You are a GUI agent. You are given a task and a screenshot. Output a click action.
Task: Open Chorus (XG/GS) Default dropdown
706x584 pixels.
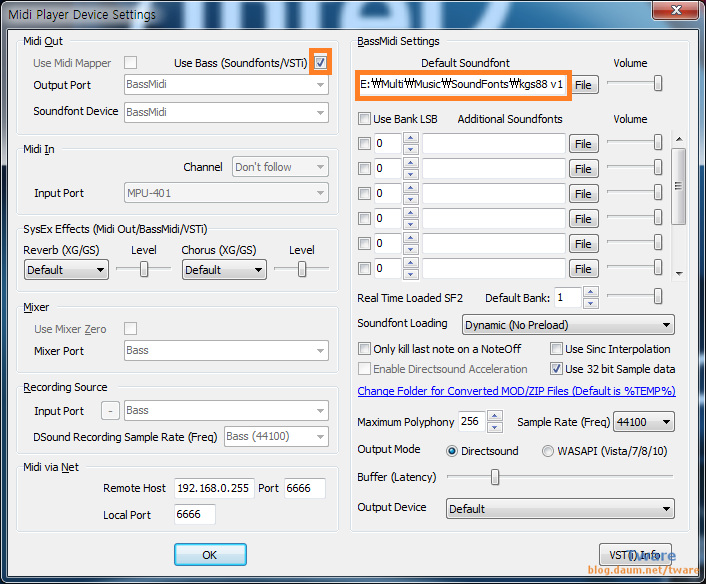(224, 270)
